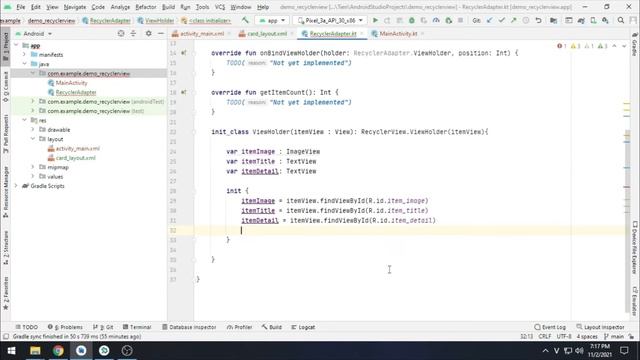This screenshot has height=360, width=640.
Task: Click the CRLF line separator in status bar
Action: [x=544, y=336]
